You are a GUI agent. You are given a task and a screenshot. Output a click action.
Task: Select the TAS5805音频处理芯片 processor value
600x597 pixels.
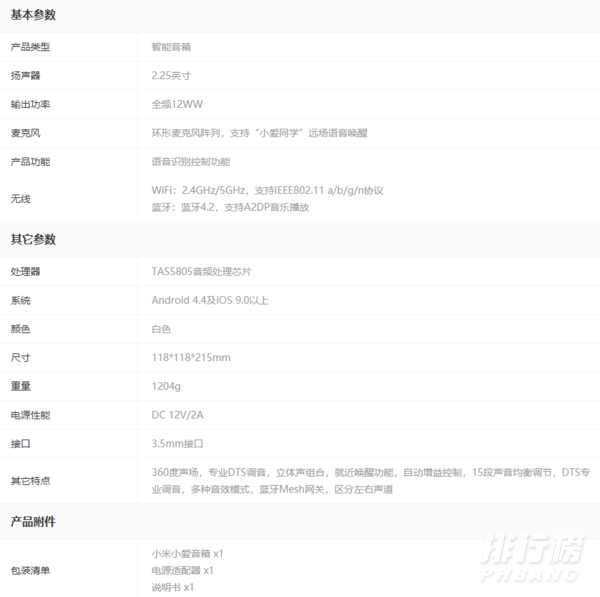coord(201,272)
